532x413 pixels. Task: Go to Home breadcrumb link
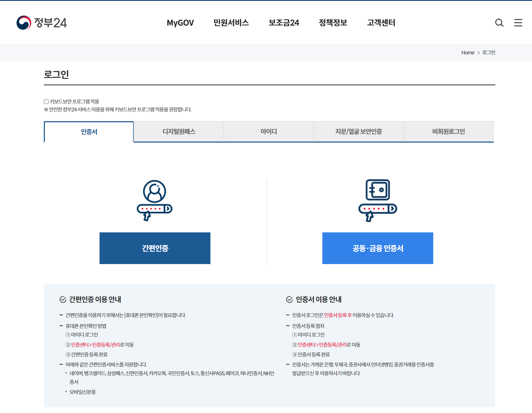pos(468,53)
